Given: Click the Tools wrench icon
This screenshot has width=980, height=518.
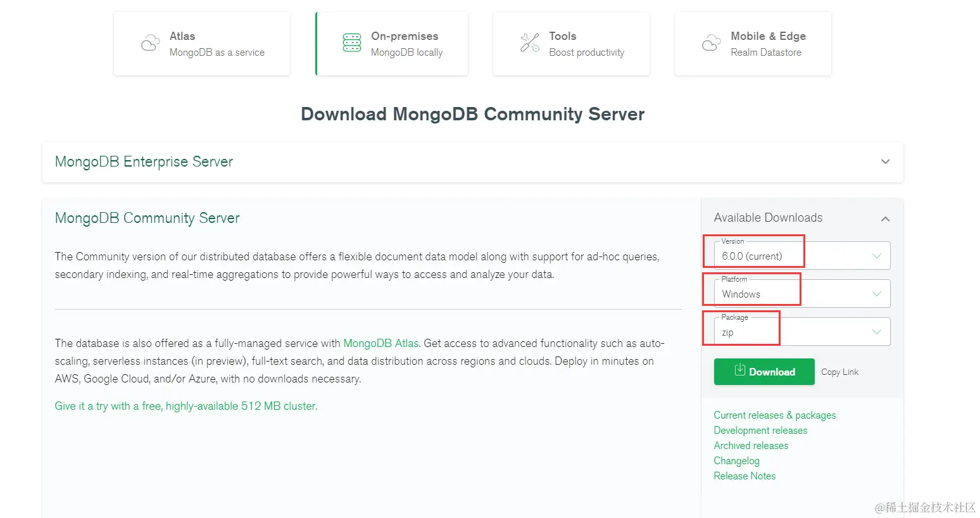Looking at the screenshot, I should [530, 43].
